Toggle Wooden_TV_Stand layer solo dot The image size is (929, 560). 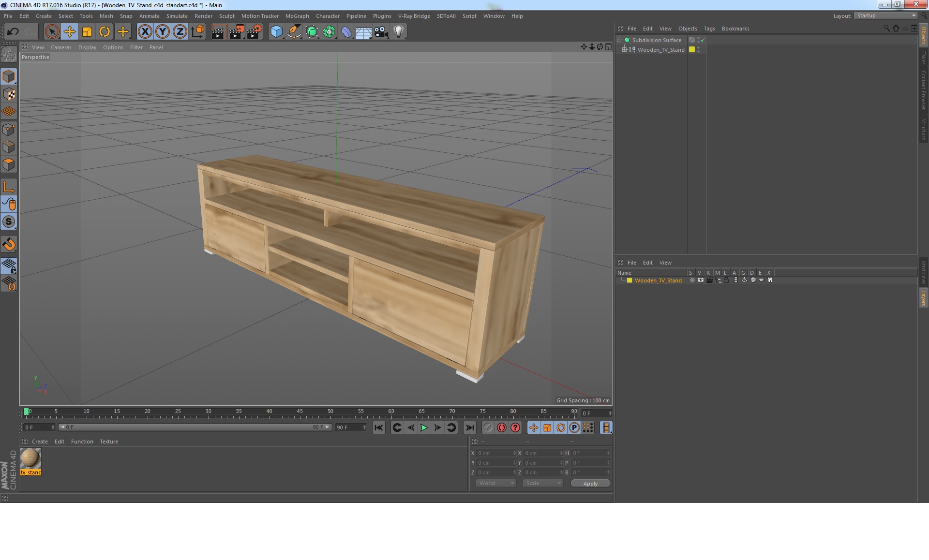click(x=692, y=280)
